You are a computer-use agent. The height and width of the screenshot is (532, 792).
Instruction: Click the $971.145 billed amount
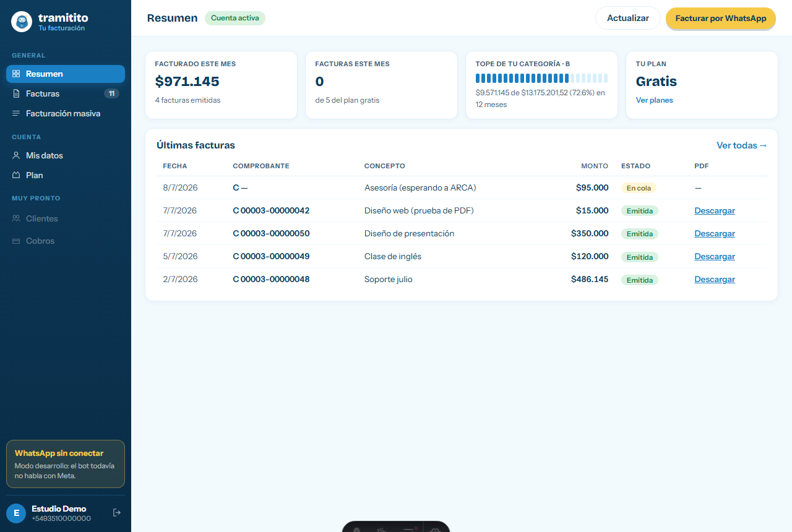(x=187, y=81)
